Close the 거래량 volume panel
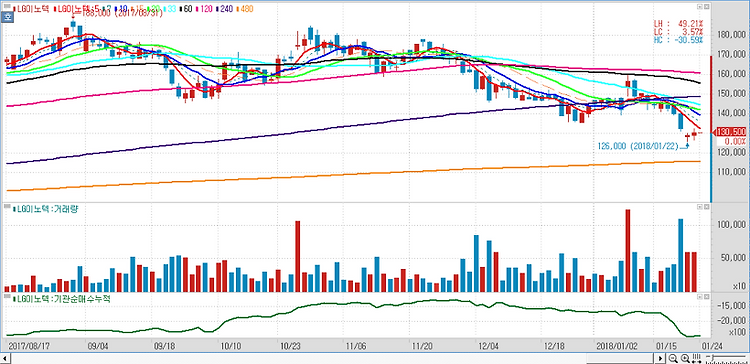Viewport: 750px width, 364px height. 706,207
